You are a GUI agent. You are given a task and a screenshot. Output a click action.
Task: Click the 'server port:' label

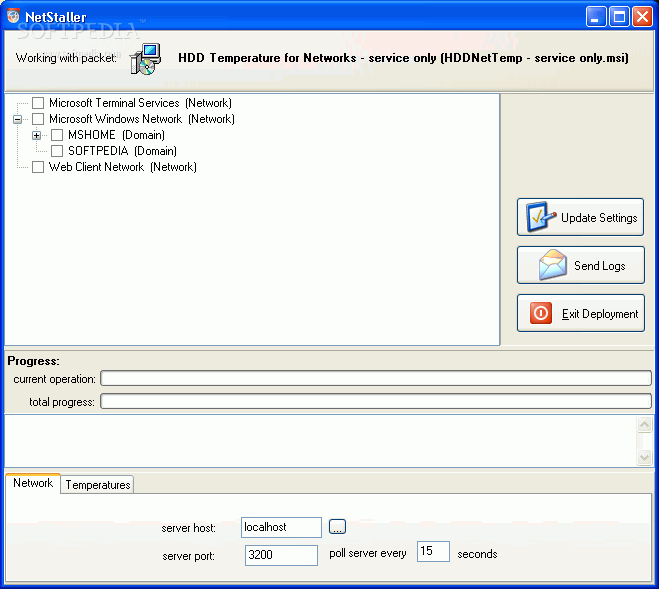189,556
